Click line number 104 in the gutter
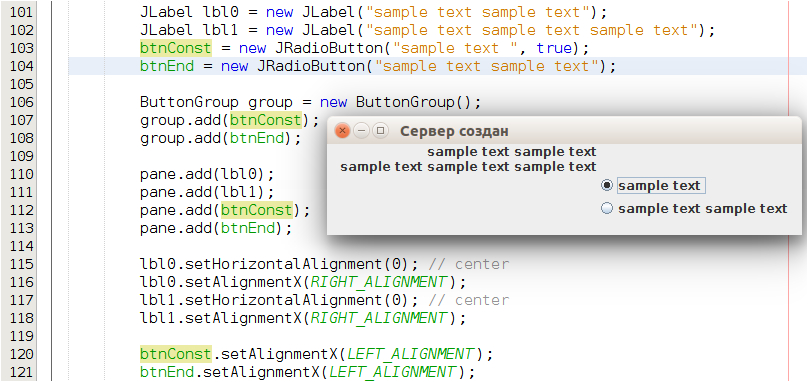The width and height of the screenshot is (808, 382). pyautogui.click(x=21, y=66)
